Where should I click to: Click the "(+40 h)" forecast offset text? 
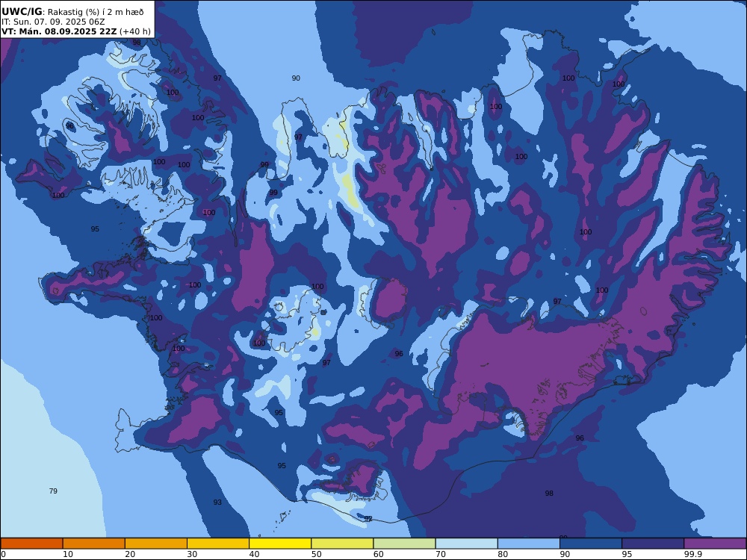coord(134,32)
